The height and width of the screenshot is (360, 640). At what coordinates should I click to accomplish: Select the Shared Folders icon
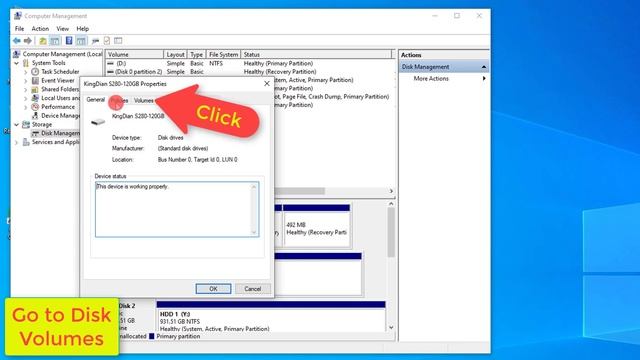click(35, 89)
